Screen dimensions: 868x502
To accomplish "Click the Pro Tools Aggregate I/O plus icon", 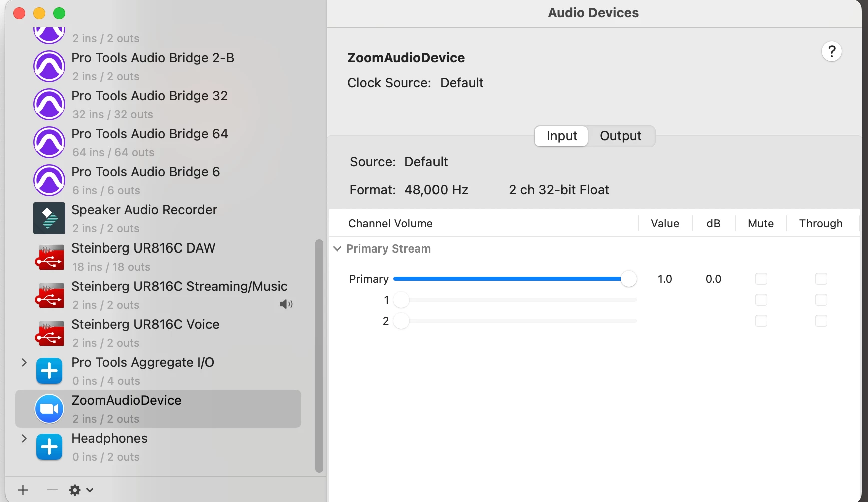I will pyautogui.click(x=49, y=371).
